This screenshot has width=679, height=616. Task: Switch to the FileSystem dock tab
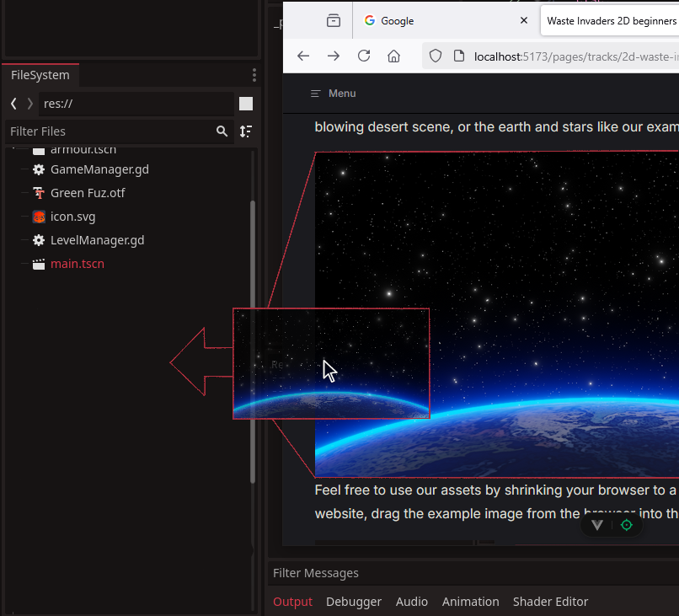[40, 75]
